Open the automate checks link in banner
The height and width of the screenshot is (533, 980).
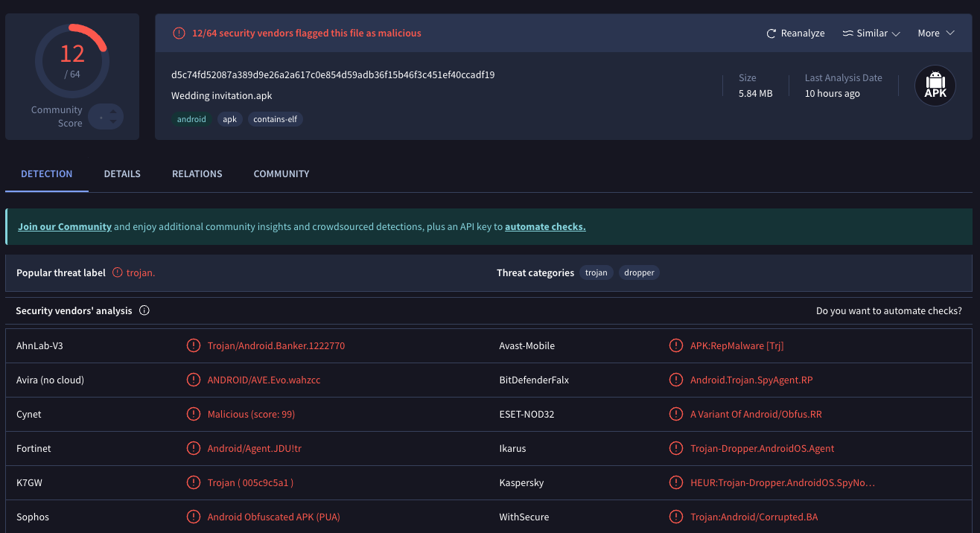click(x=545, y=227)
